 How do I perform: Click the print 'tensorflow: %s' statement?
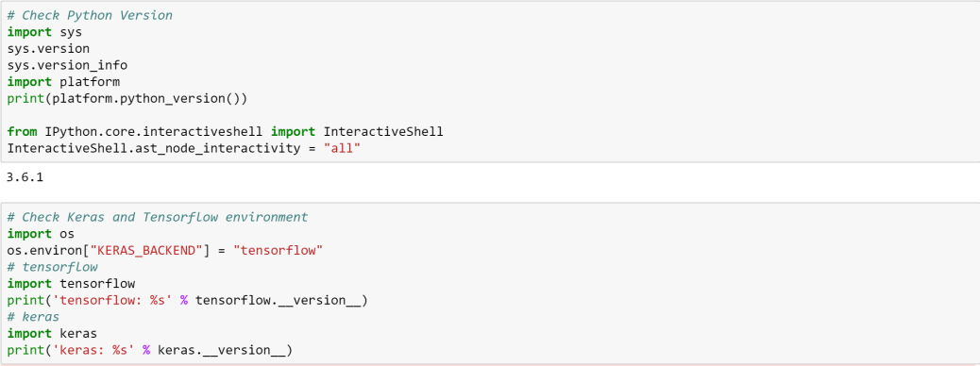188,300
